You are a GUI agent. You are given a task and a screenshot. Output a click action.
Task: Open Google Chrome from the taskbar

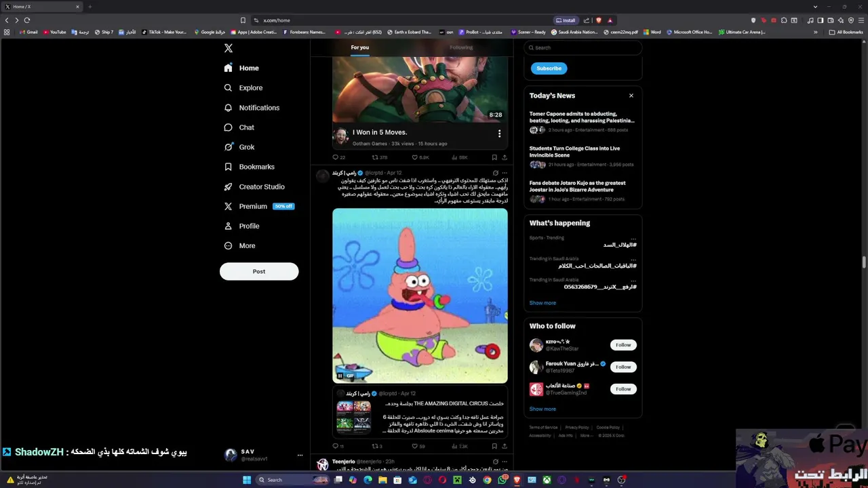(x=487, y=480)
